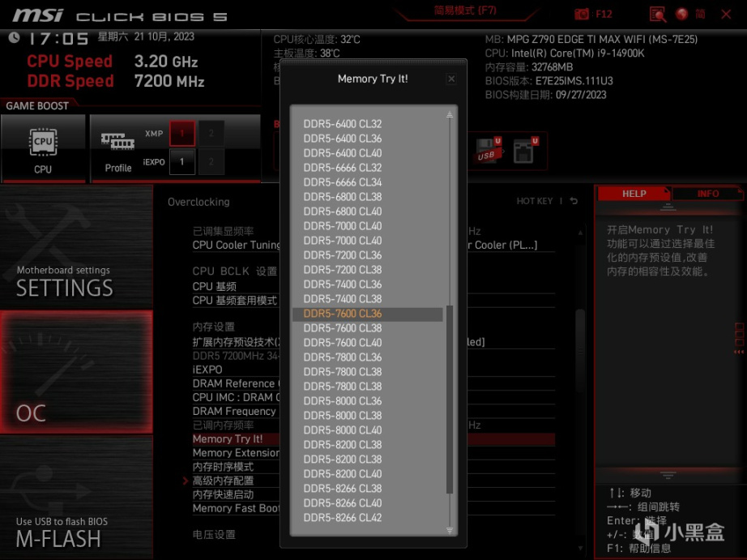This screenshot has height=560, width=747.
Task: Click the Memory Fast Boot setting row
Action: click(236, 508)
